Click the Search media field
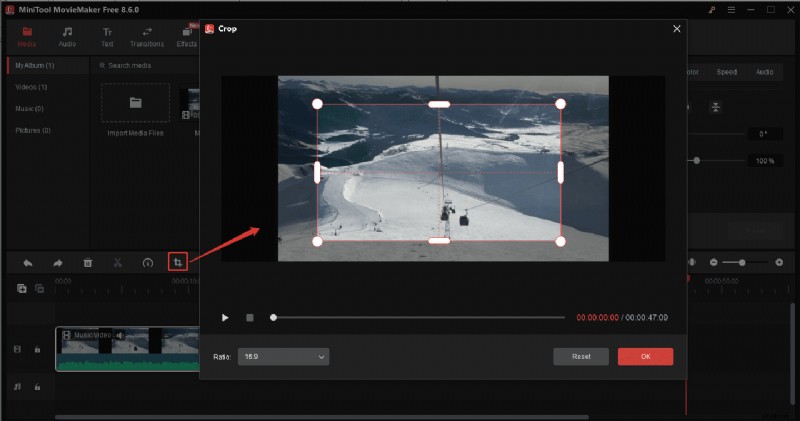 point(145,65)
